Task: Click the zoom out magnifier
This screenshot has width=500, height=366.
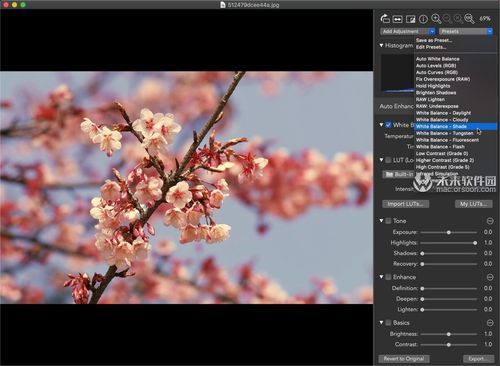Action: click(x=447, y=19)
